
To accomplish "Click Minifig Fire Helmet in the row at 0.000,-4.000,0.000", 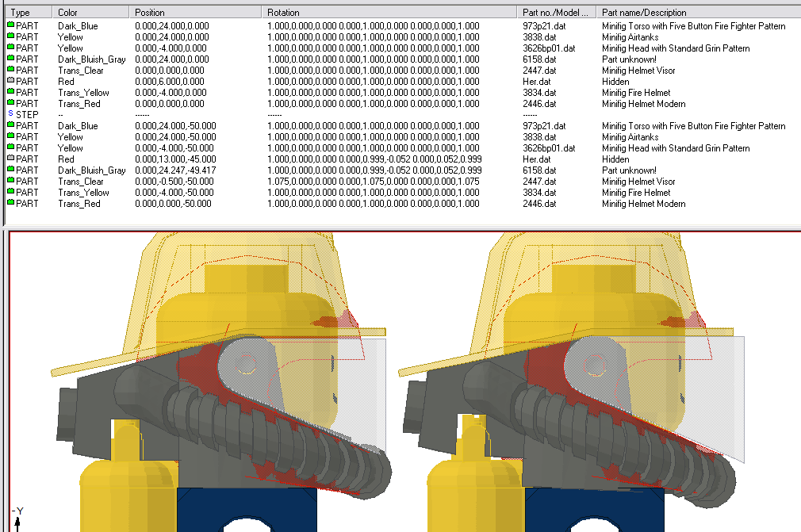I will tap(636, 93).
